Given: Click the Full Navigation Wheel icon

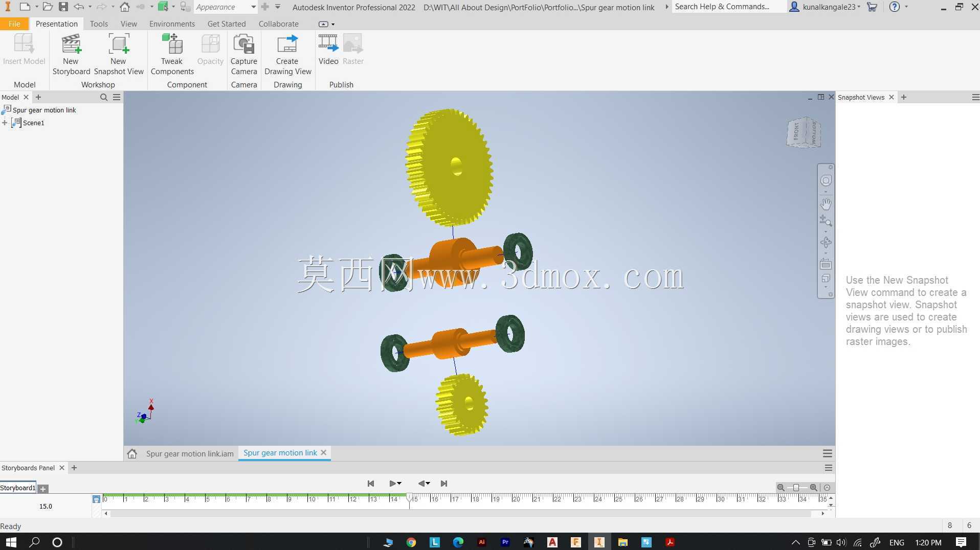Looking at the screenshot, I should click(826, 180).
